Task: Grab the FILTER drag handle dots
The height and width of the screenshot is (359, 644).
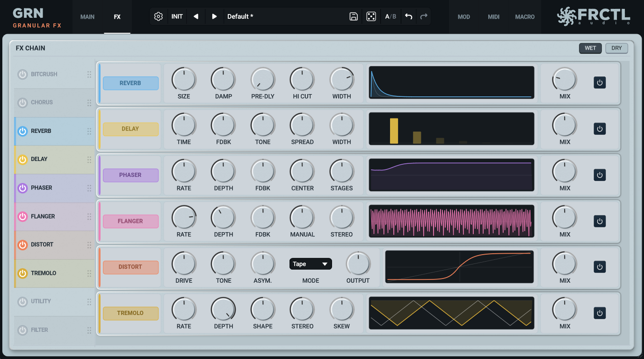Action: tap(89, 330)
